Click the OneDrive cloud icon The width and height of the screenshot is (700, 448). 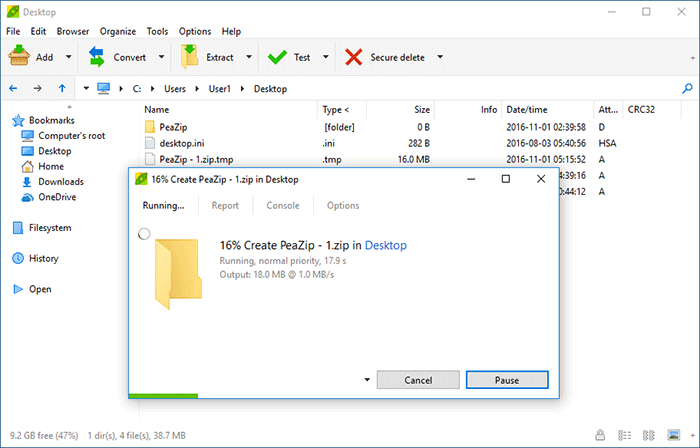[x=27, y=197]
